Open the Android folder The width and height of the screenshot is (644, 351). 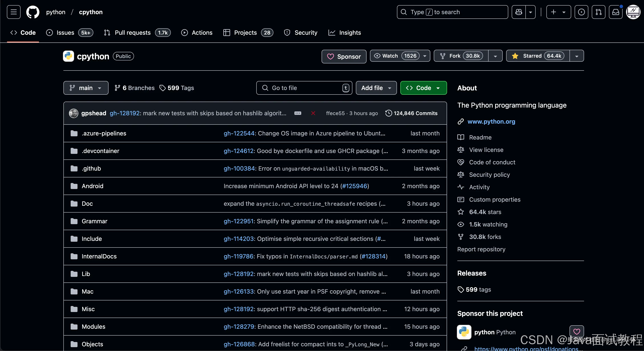click(x=92, y=186)
